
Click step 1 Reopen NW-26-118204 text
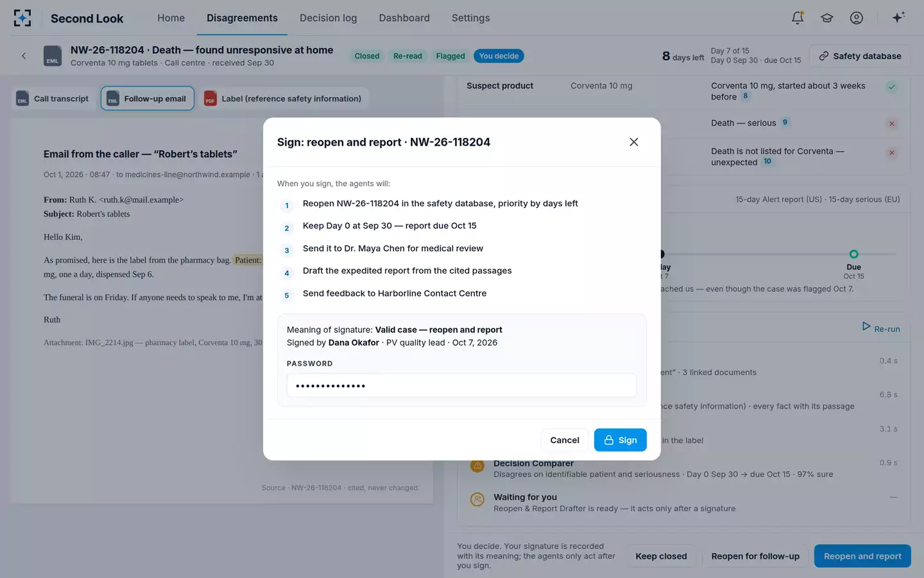(440, 204)
